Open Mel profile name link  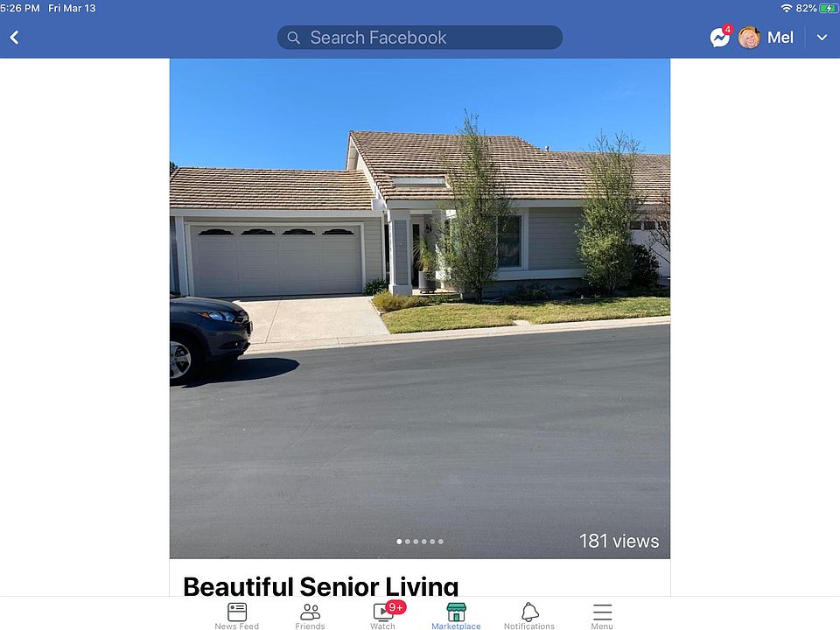point(780,38)
